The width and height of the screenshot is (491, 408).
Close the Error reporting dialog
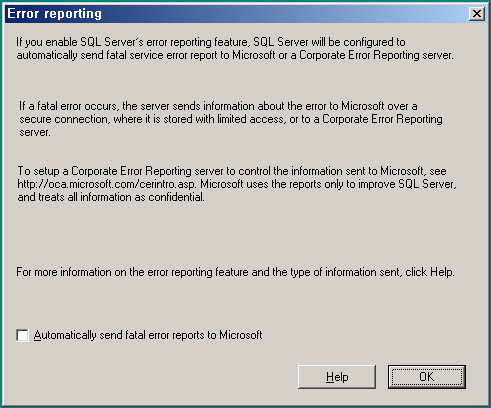click(x=477, y=14)
